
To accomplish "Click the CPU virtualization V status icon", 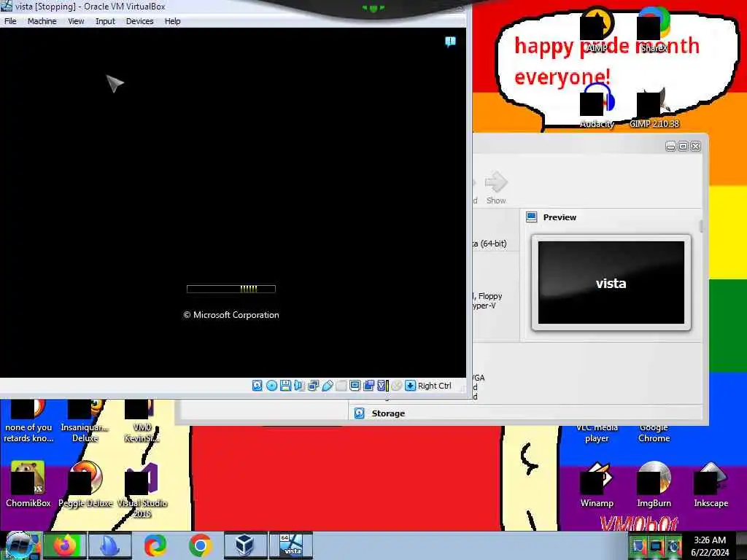I will click(382, 386).
